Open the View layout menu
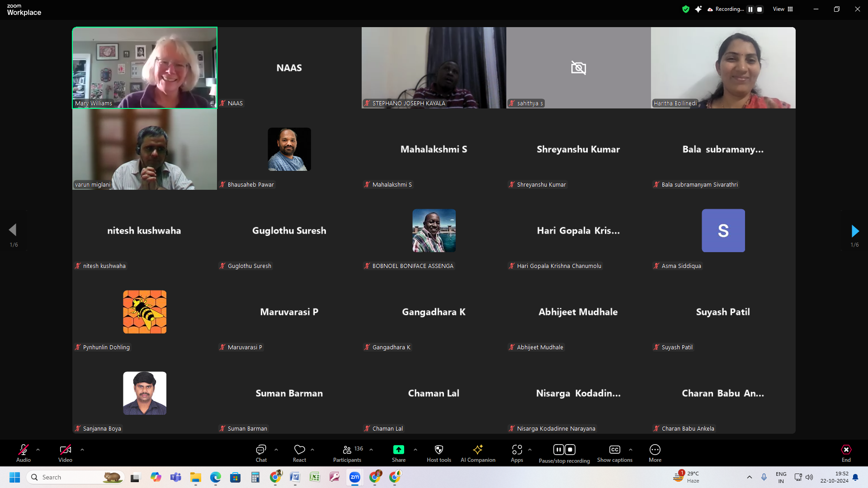The height and width of the screenshot is (488, 868). (x=783, y=9)
